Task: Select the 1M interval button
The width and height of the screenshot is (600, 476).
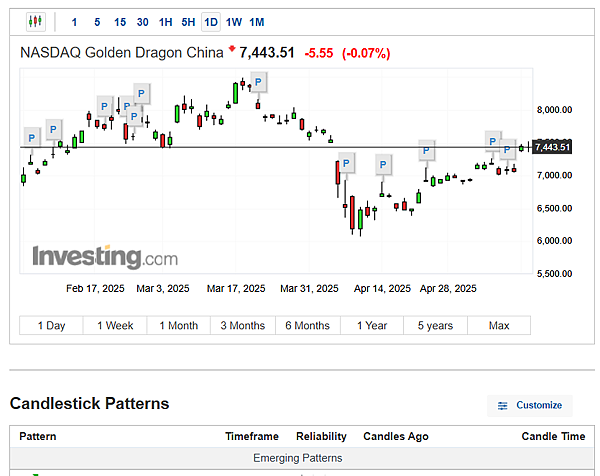Action: click(x=257, y=21)
